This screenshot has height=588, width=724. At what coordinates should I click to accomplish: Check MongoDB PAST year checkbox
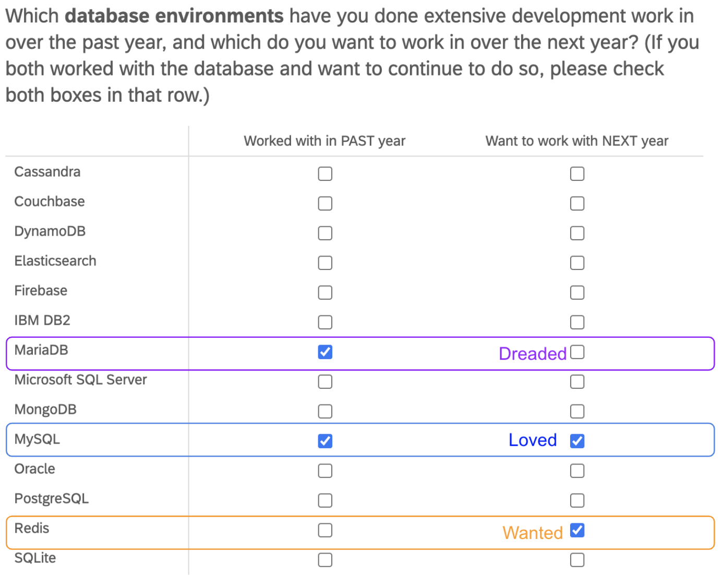pos(325,411)
